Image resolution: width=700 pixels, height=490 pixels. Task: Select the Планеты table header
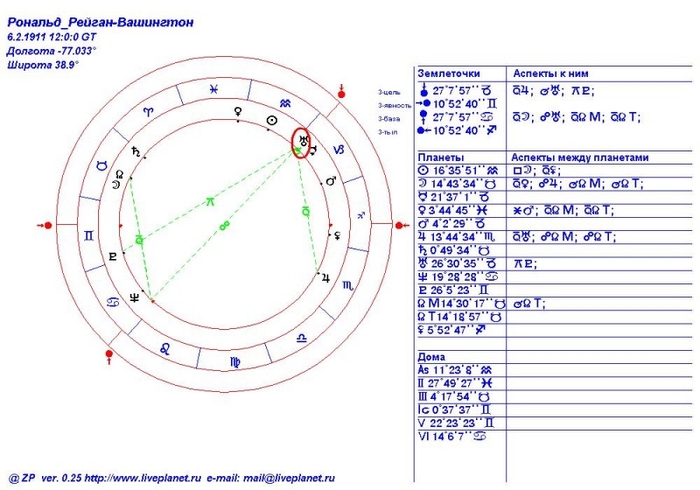(x=440, y=157)
